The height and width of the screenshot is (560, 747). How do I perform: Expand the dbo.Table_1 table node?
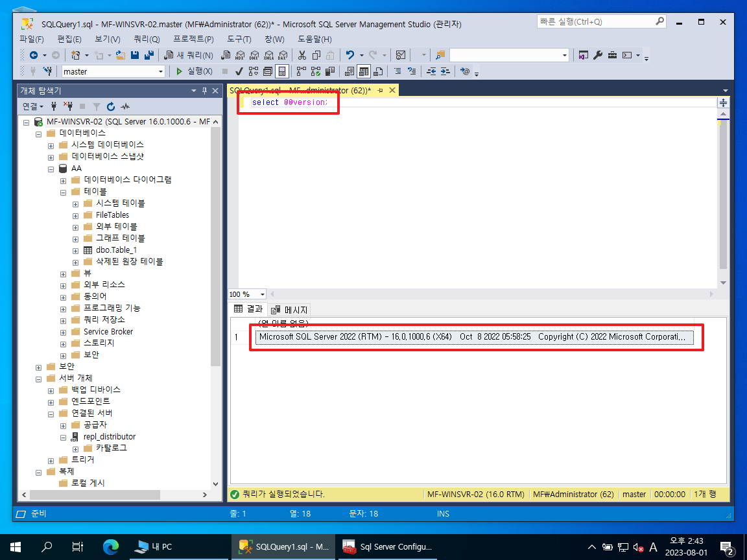pos(75,251)
